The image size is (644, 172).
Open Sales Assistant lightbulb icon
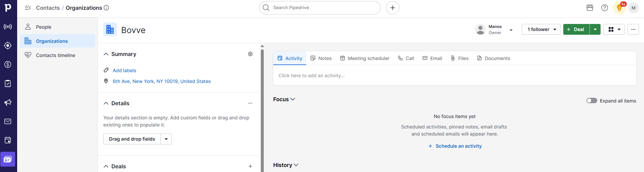619,8
